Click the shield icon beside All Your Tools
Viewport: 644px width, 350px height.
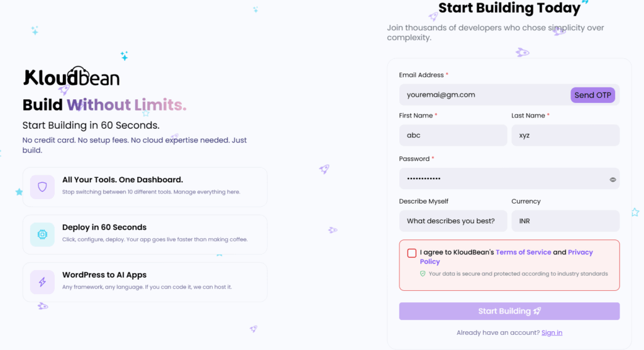pyautogui.click(x=42, y=187)
